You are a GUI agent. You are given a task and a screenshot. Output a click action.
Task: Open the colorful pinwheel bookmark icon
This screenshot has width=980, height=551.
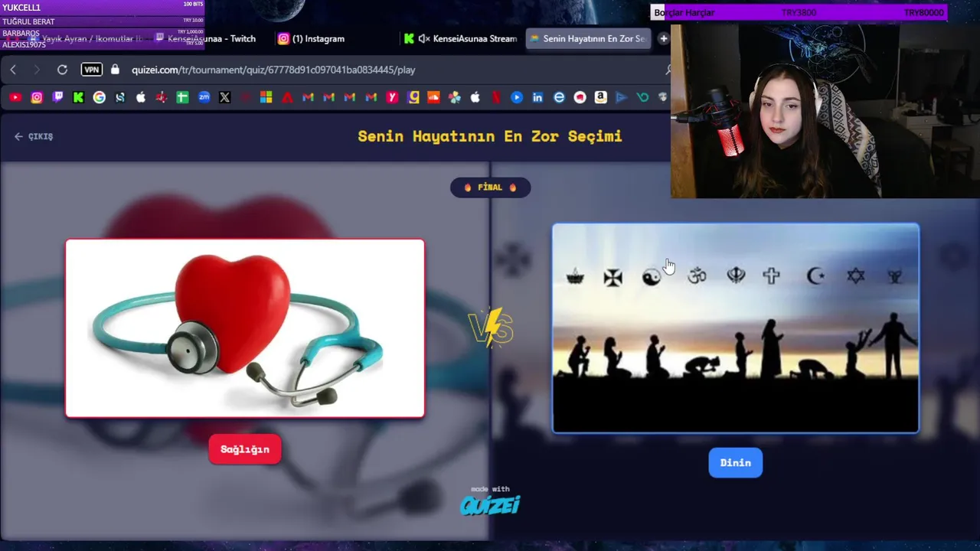coord(455,97)
